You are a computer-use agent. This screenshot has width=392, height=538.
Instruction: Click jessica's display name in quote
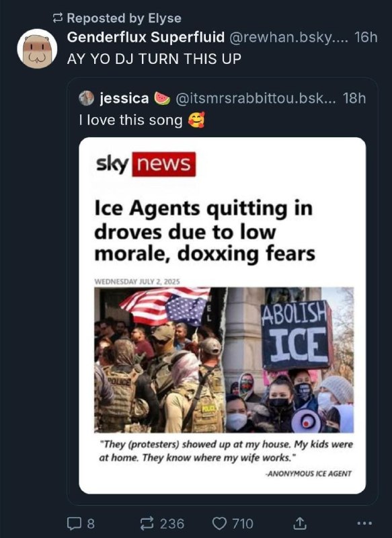[124, 98]
